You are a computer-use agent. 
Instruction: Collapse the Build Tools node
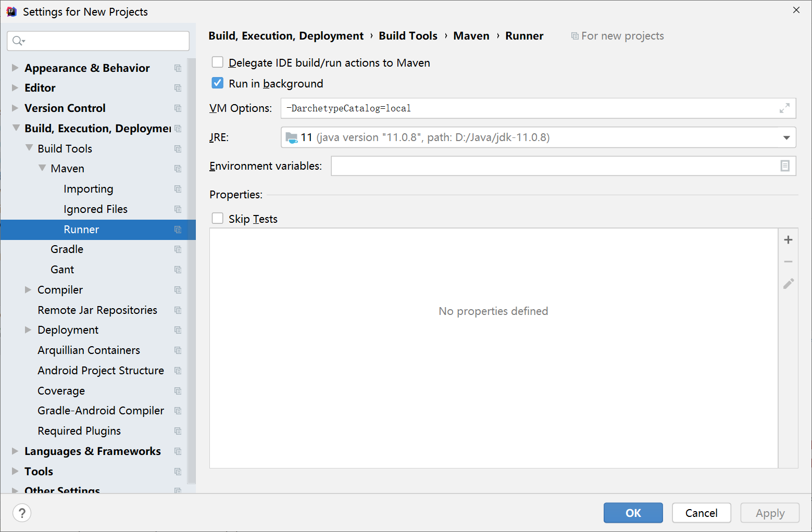coord(29,148)
